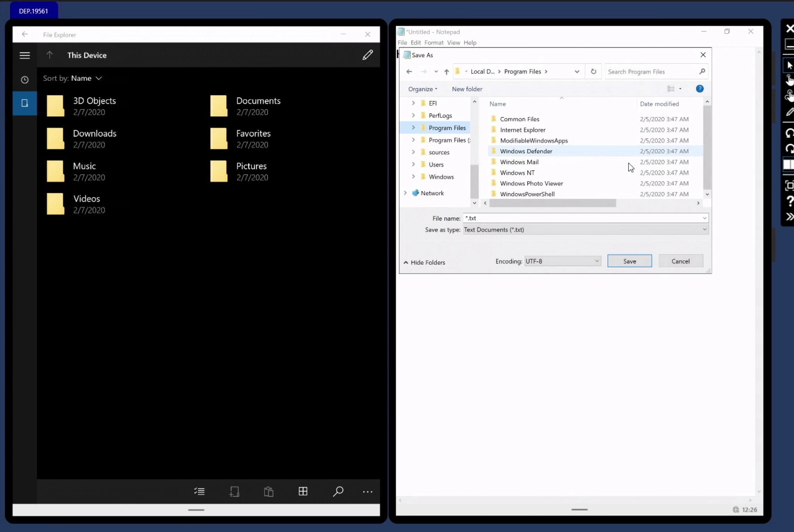This screenshot has height=532, width=794.
Task: Select Windows NT folder row
Action: click(595, 173)
